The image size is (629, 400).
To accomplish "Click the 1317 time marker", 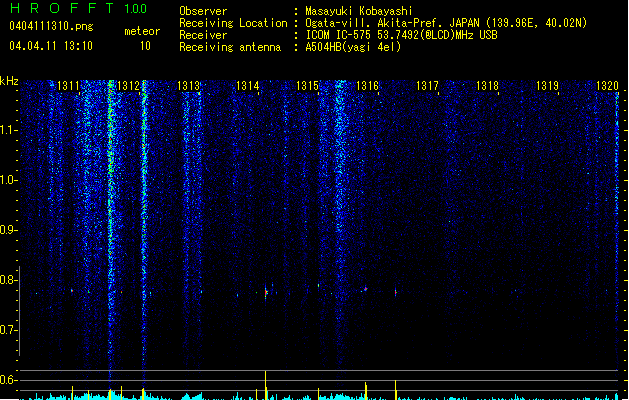I will tap(428, 86).
